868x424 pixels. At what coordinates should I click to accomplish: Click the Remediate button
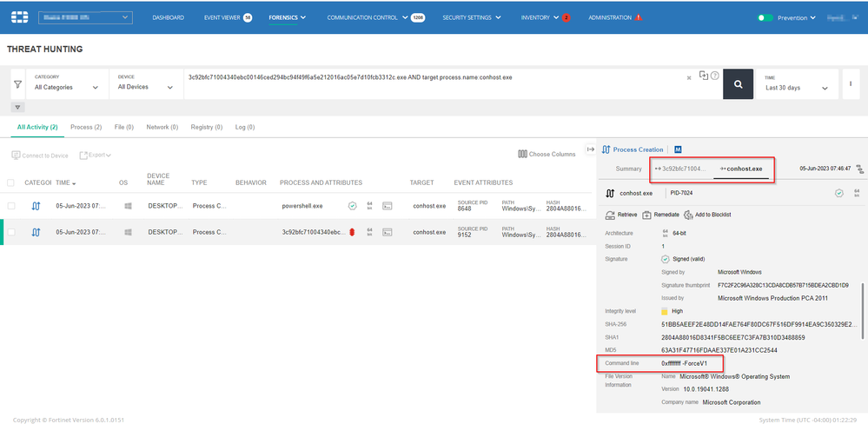pos(660,215)
